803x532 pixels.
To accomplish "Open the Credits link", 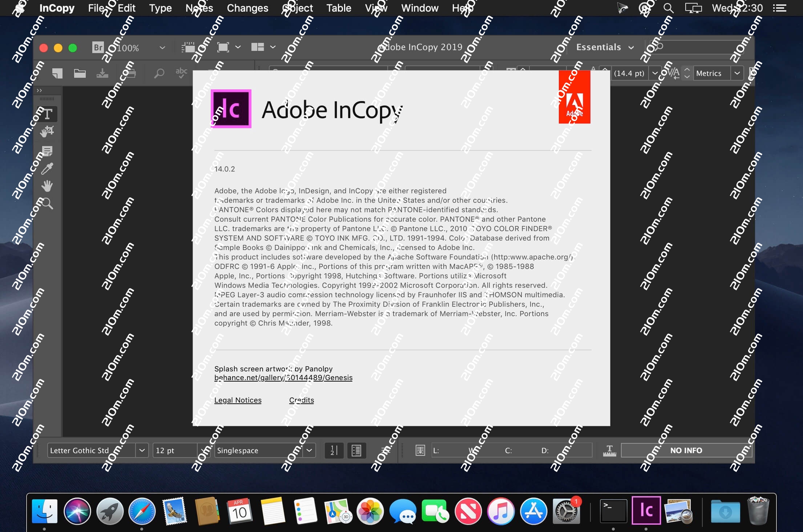I will point(302,400).
